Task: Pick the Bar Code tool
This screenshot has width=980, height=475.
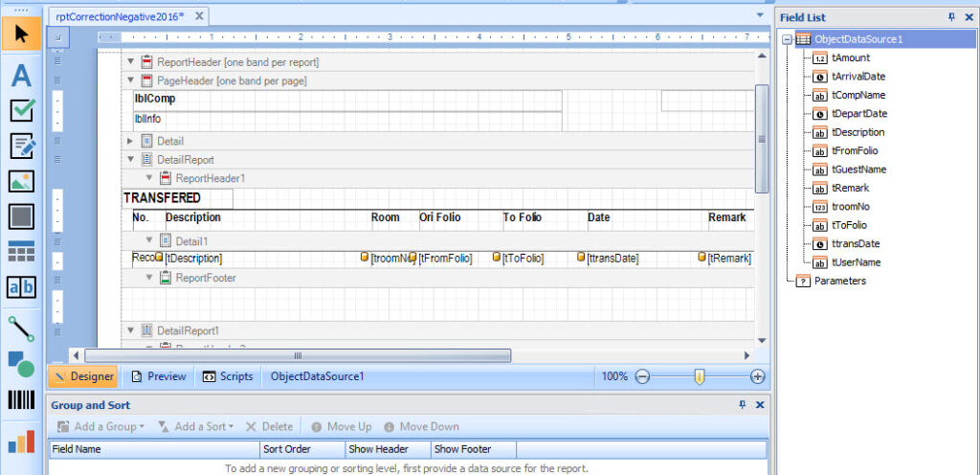Action: 21,399
